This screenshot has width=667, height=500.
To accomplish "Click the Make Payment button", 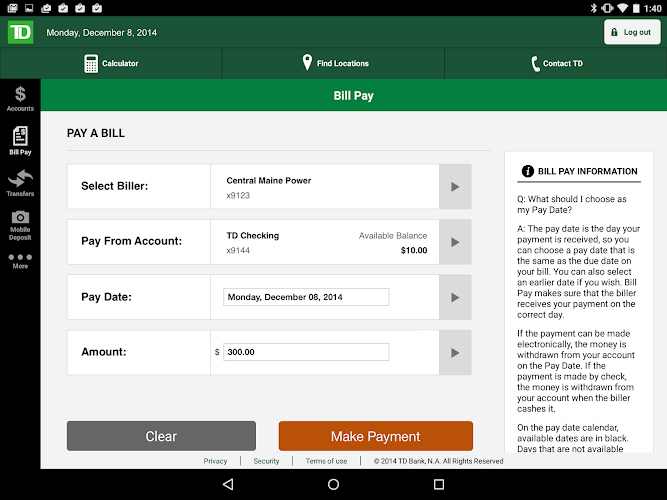I will point(376,436).
